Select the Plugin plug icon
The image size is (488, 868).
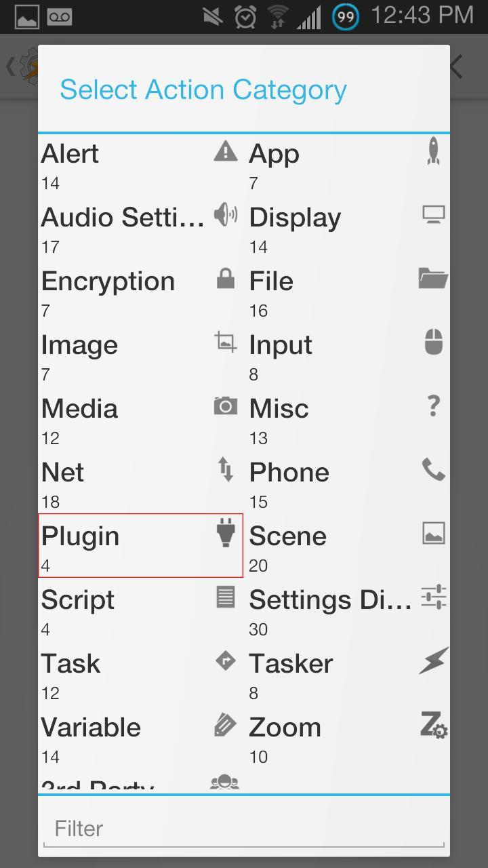(225, 534)
